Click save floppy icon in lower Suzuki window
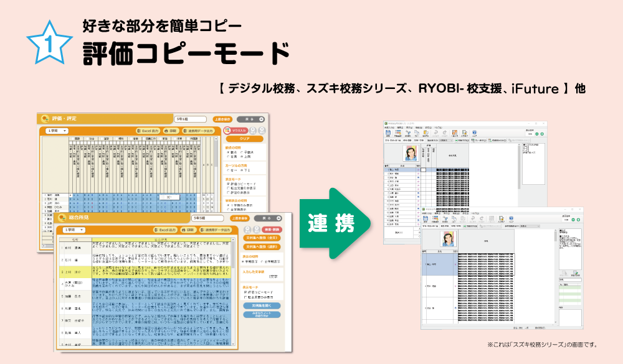 (x=425, y=219)
